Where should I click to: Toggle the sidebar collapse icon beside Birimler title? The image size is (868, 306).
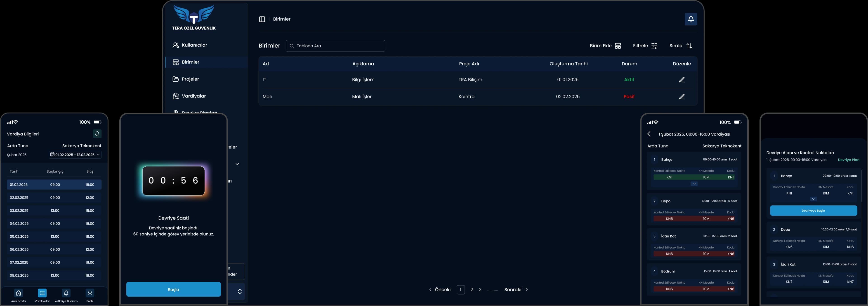(262, 19)
